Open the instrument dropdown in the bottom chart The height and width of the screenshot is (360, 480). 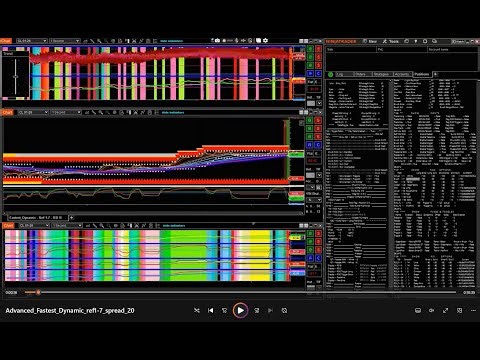tap(34, 226)
